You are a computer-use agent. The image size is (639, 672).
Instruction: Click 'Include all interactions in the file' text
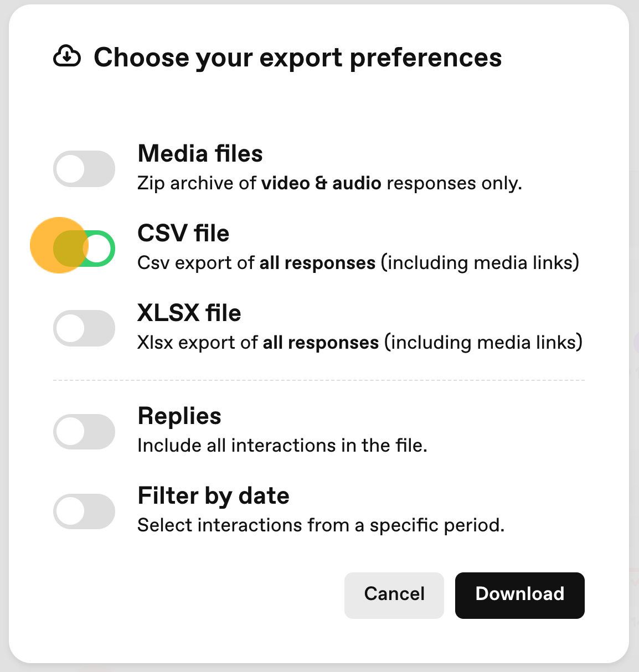282,446
